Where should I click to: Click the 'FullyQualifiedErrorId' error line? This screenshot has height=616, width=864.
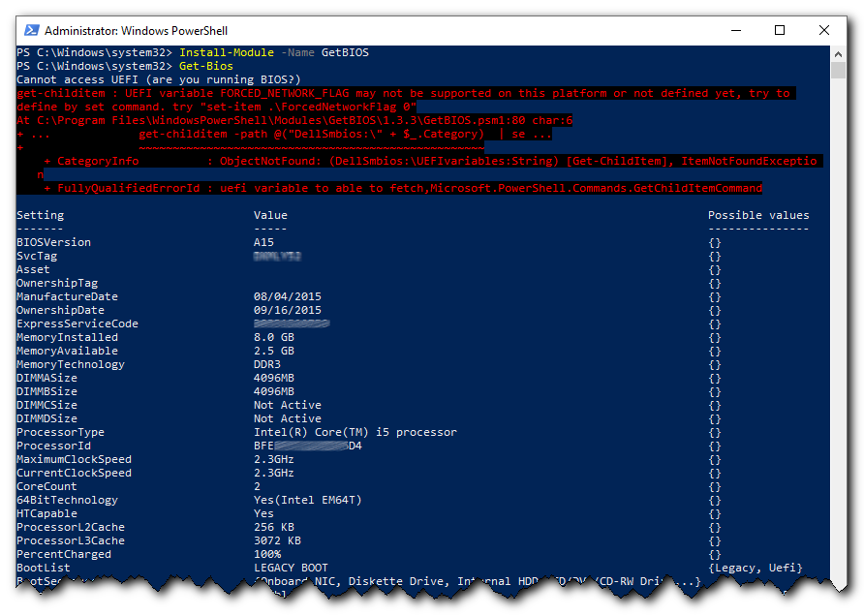tap(403, 188)
